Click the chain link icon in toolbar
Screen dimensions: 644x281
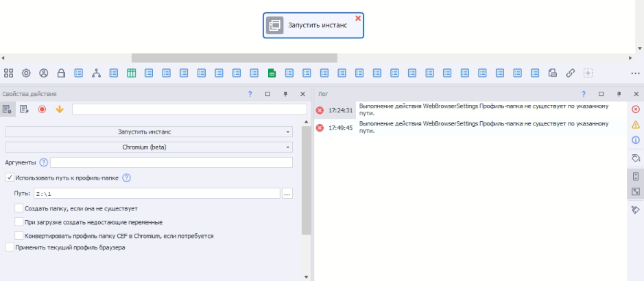pyautogui.click(x=570, y=73)
